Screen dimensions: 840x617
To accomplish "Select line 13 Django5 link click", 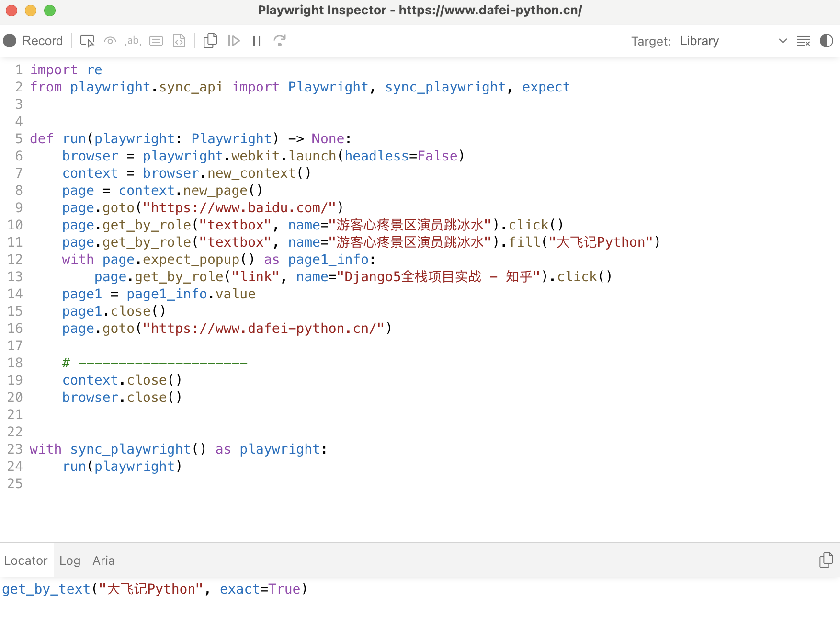I will (353, 276).
